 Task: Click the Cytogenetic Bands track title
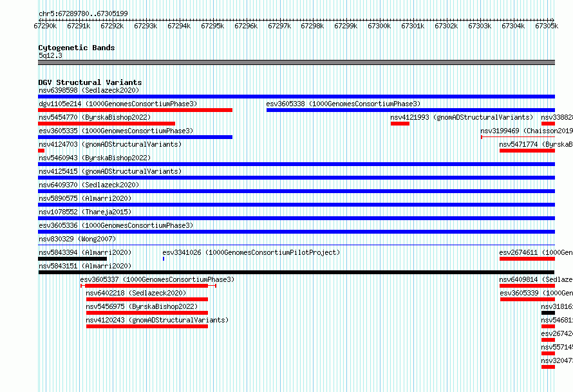click(x=77, y=48)
